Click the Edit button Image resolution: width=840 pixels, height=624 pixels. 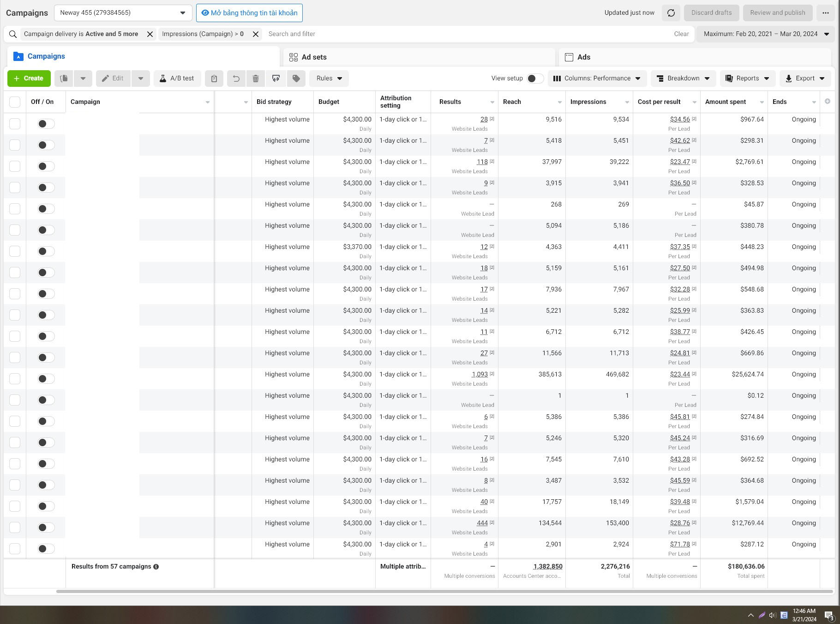tap(113, 79)
